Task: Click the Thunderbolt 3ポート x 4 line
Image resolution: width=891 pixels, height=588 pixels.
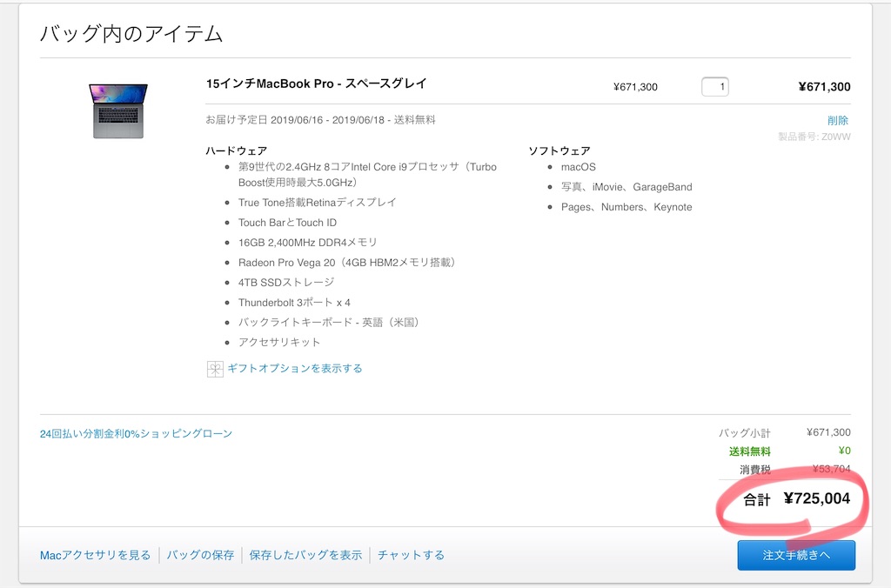Action: 294,302
